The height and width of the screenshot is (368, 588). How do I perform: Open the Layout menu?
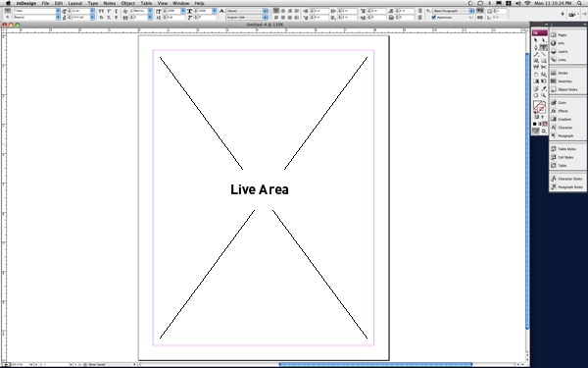tap(75, 3)
